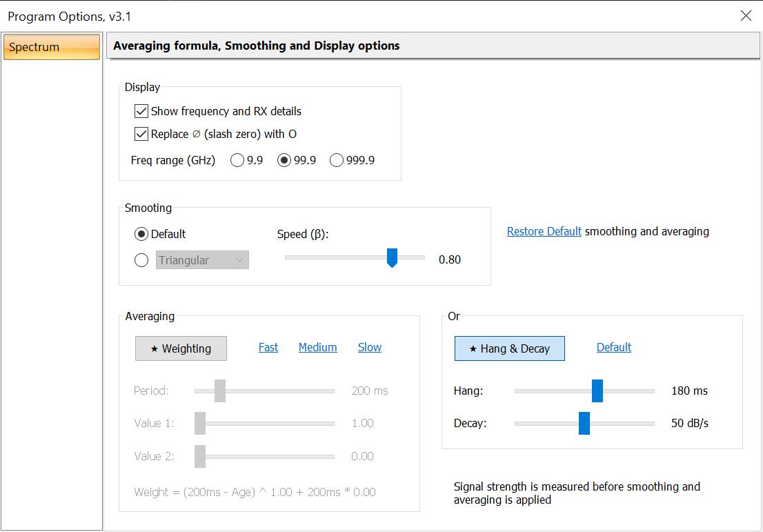Open the Triangular smoothing dropdown
This screenshot has height=532, width=763.
[x=202, y=260]
